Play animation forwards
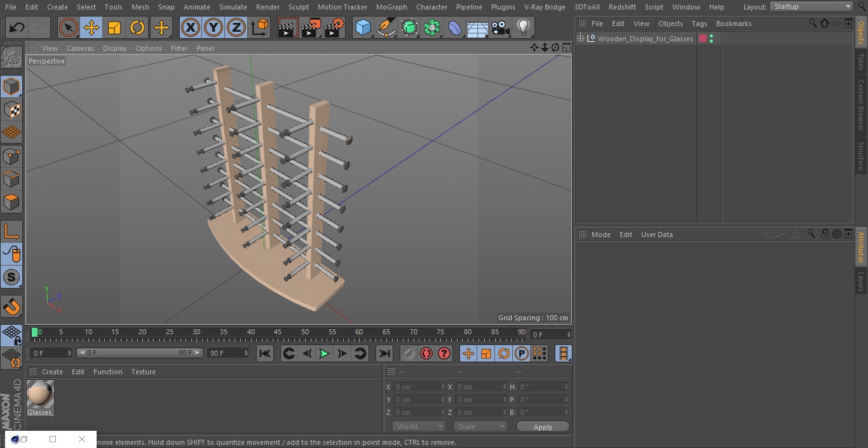This screenshot has width=868, height=448. tap(324, 353)
